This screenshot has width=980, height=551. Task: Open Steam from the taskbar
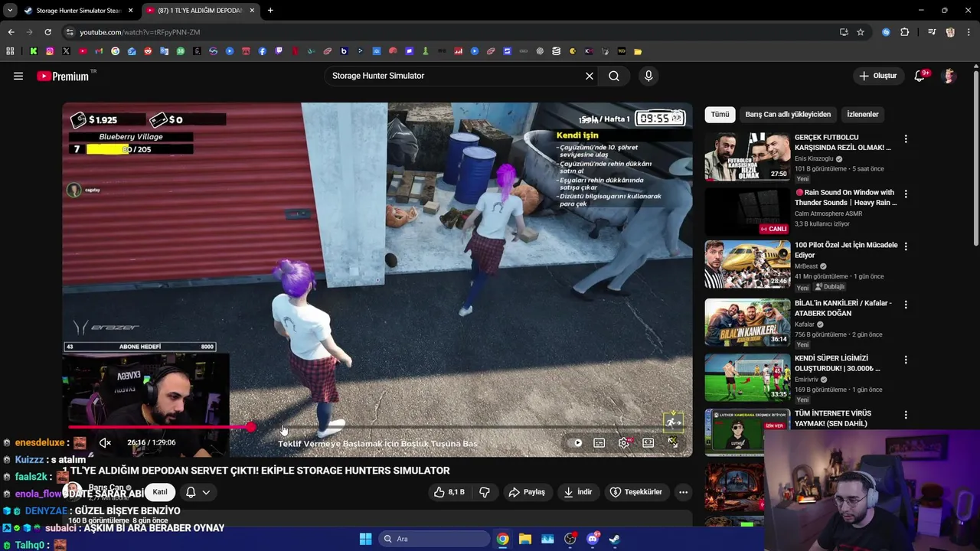click(x=615, y=539)
